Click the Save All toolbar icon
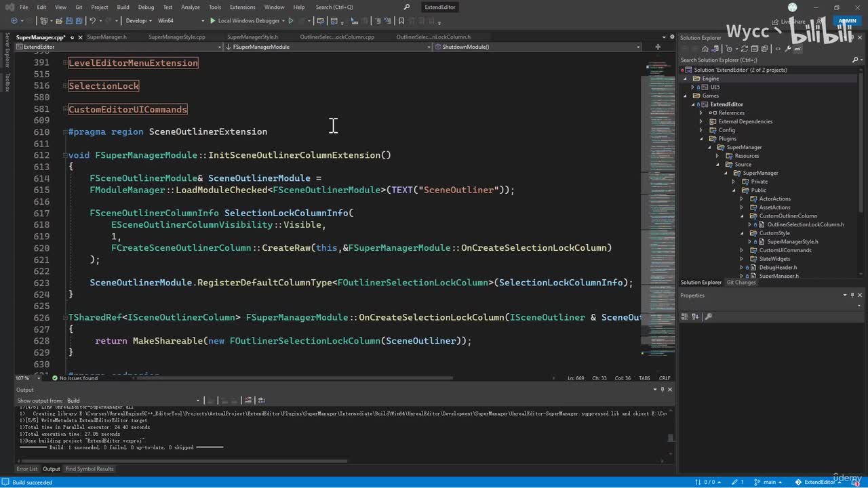 [x=79, y=21]
